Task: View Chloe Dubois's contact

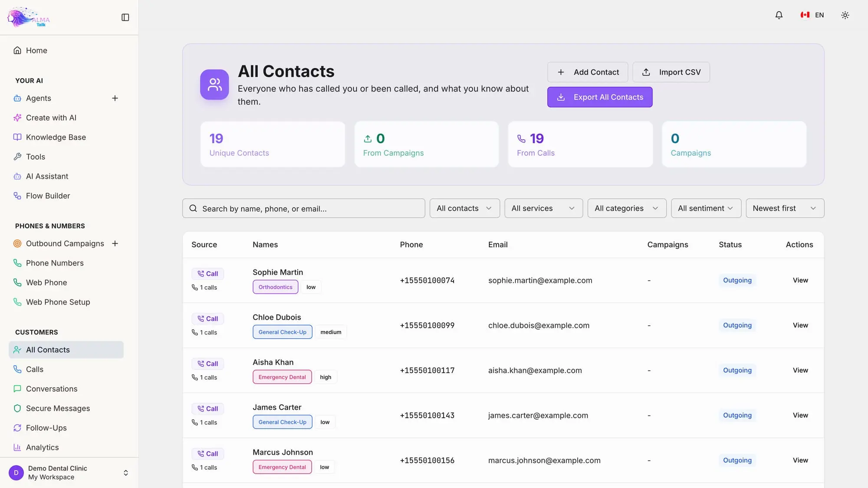Action: (x=800, y=326)
